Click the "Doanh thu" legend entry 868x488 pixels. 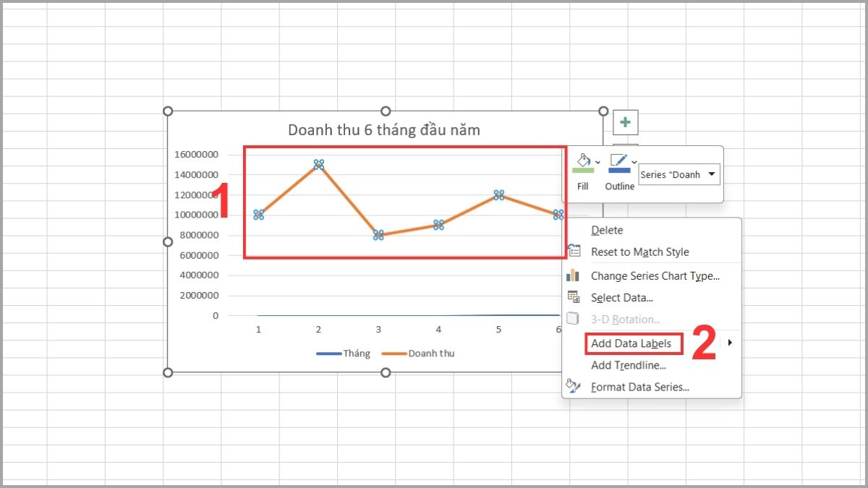click(418, 354)
